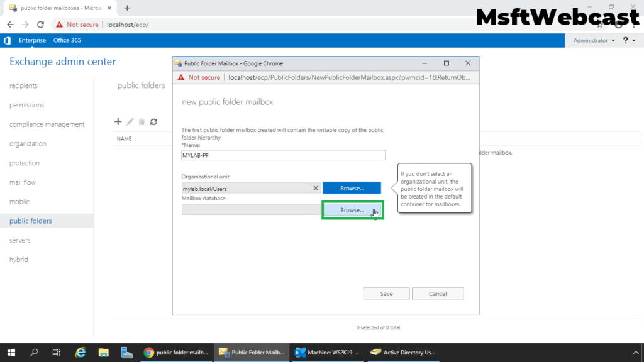Click organizational unit field mylab.local/Users

pyautogui.click(x=247, y=189)
